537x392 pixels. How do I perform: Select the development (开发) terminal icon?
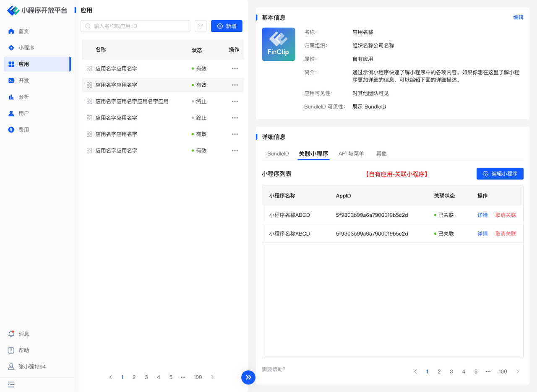click(x=11, y=80)
